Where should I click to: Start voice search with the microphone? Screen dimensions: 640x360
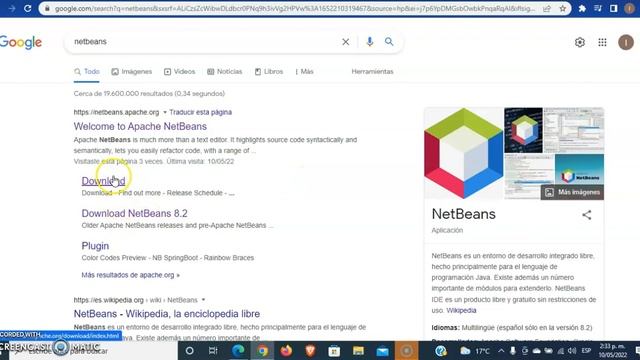pyautogui.click(x=369, y=42)
